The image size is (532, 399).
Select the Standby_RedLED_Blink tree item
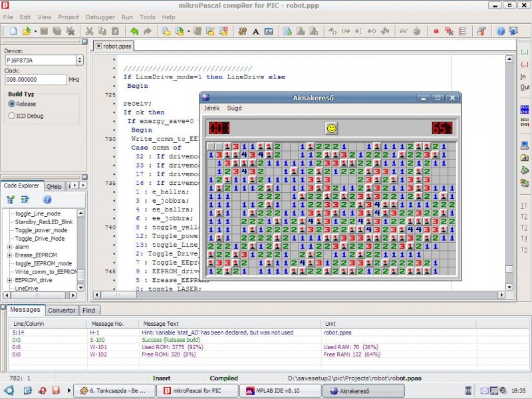(x=44, y=221)
